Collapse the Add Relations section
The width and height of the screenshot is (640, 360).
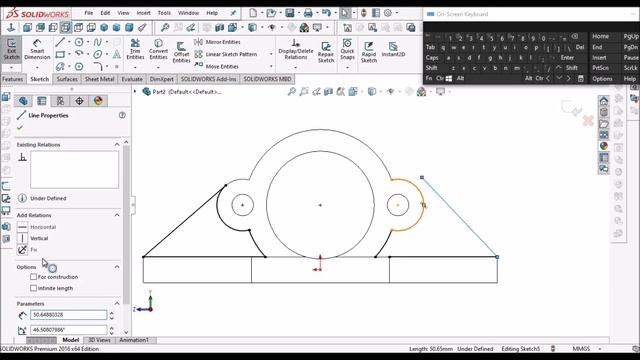pos(117,215)
